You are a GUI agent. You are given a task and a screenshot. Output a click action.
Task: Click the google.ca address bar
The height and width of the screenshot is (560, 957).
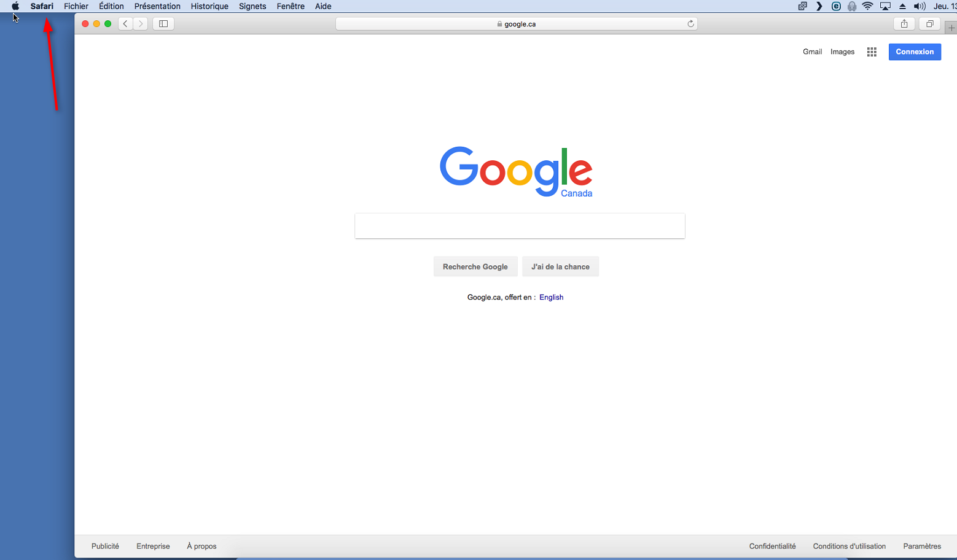(516, 24)
